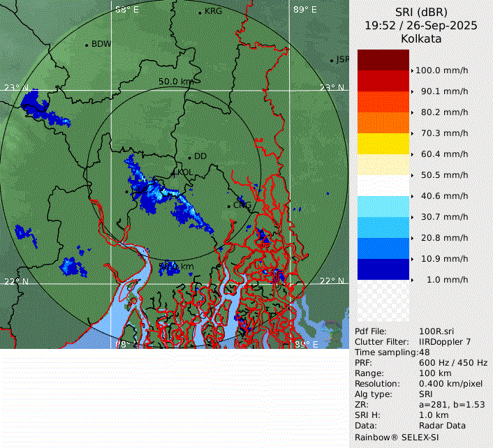The width and height of the screenshot is (493, 448).
Task: Click the 100R.sri Pdf File value
Action: coord(434,331)
